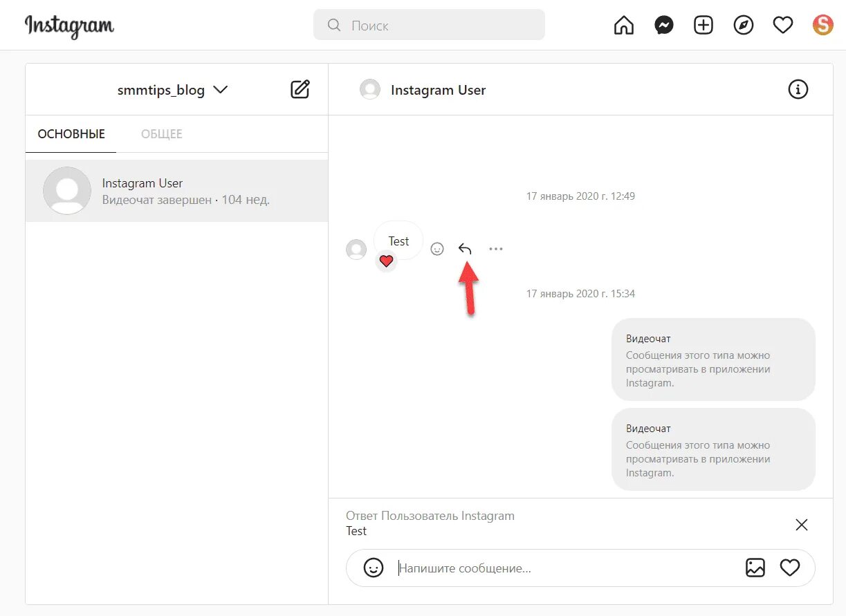This screenshot has height=616, width=846.
Task: Compose a new message with pencil icon
Action: tap(300, 89)
